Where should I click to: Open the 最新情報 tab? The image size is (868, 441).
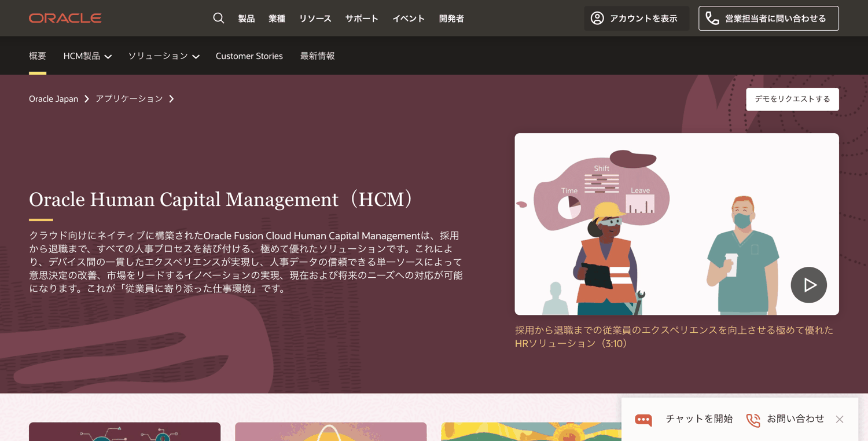pyautogui.click(x=317, y=56)
